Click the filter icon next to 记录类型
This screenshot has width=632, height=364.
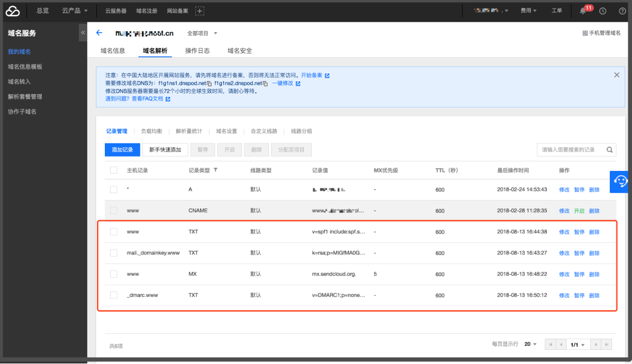(x=215, y=170)
